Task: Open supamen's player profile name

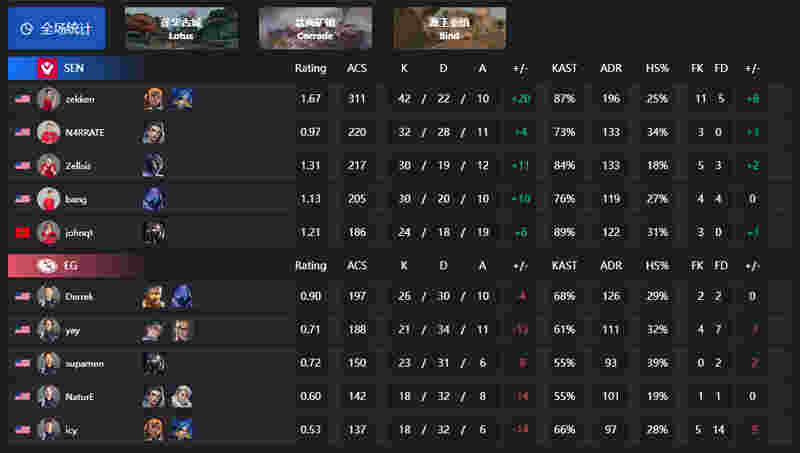Action: pyautogui.click(x=84, y=364)
